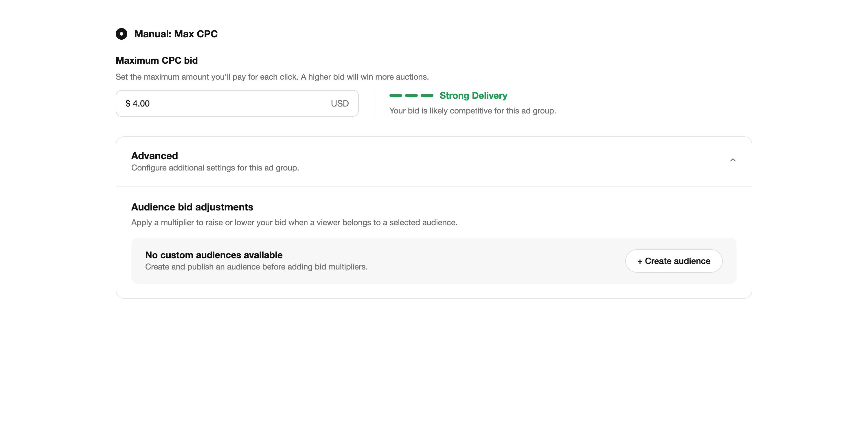868x440 pixels.
Task: Click the 'bid is likely competitive' text
Action: tap(472, 111)
